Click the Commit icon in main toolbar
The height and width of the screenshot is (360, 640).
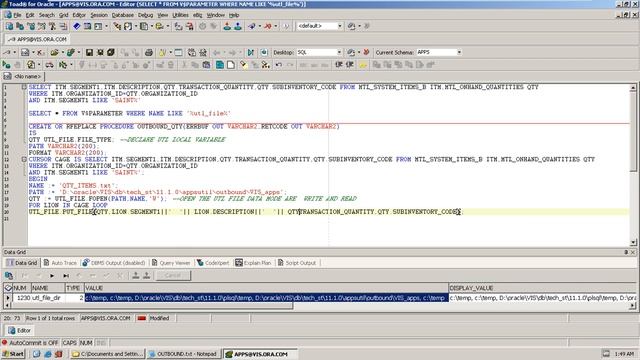click(x=252, y=26)
